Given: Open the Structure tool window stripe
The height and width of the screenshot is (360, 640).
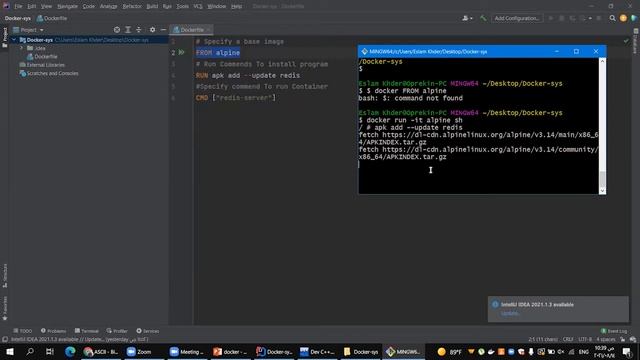Looking at the screenshot, I should coord(4,276).
